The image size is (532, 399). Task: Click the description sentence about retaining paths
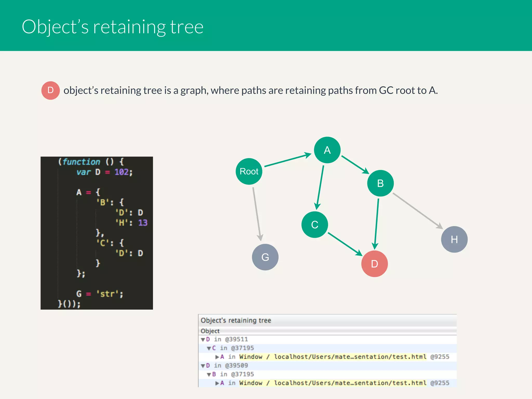[x=251, y=90]
